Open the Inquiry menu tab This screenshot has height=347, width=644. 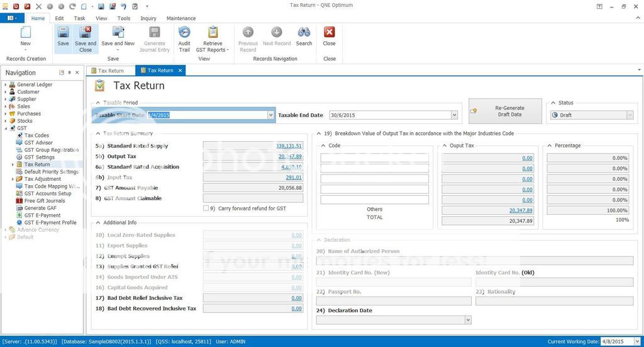pyautogui.click(x=148, y=18)
